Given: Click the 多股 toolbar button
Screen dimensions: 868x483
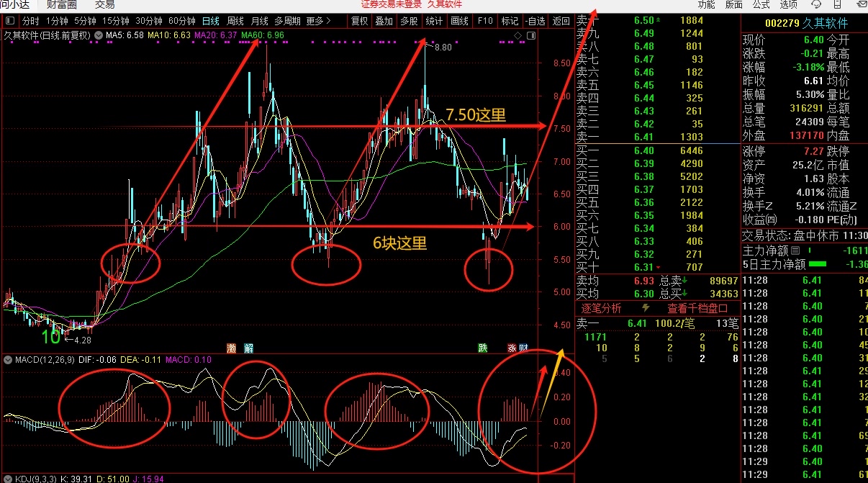Looking at the screenshot, I should (x=410, y=21).
